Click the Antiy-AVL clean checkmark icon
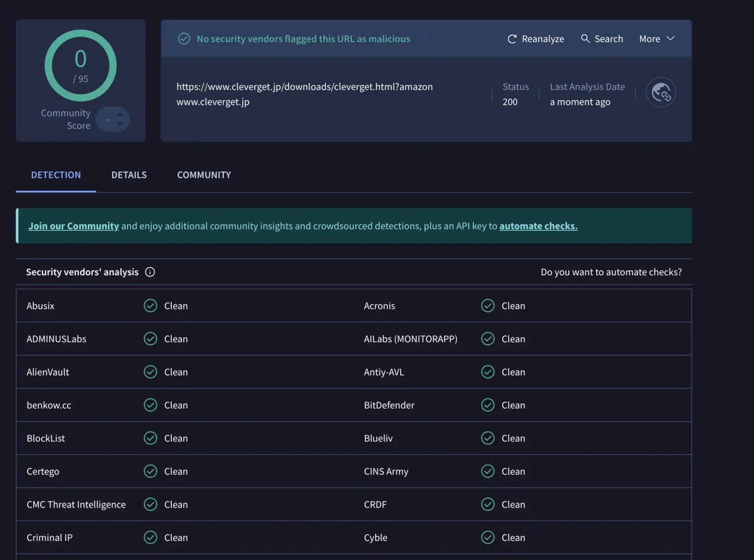This screenshot has height=560, width=754. (x=488, y=372)
